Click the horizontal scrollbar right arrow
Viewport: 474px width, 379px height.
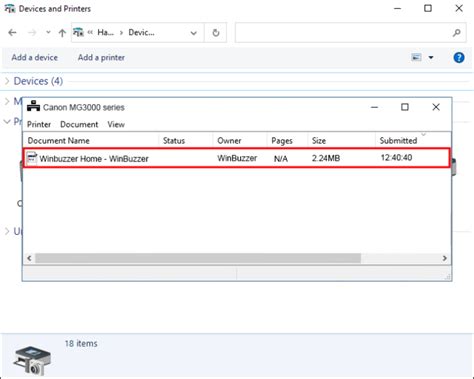pyautogui.click(x=444, y=258)
